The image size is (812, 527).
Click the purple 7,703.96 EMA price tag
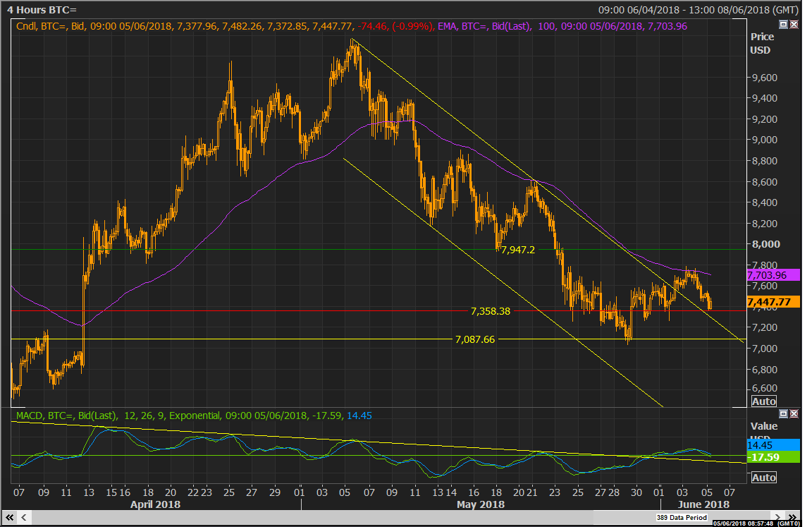775,274
